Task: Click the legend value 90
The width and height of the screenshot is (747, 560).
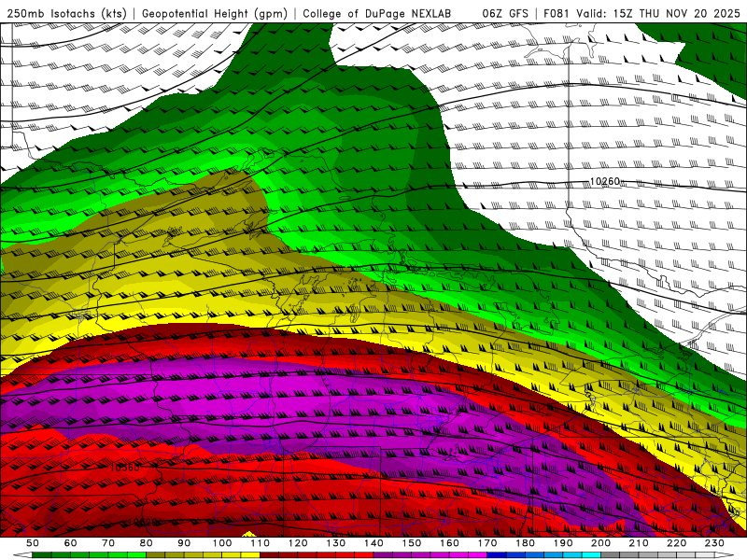Action: tap(184, 543)
